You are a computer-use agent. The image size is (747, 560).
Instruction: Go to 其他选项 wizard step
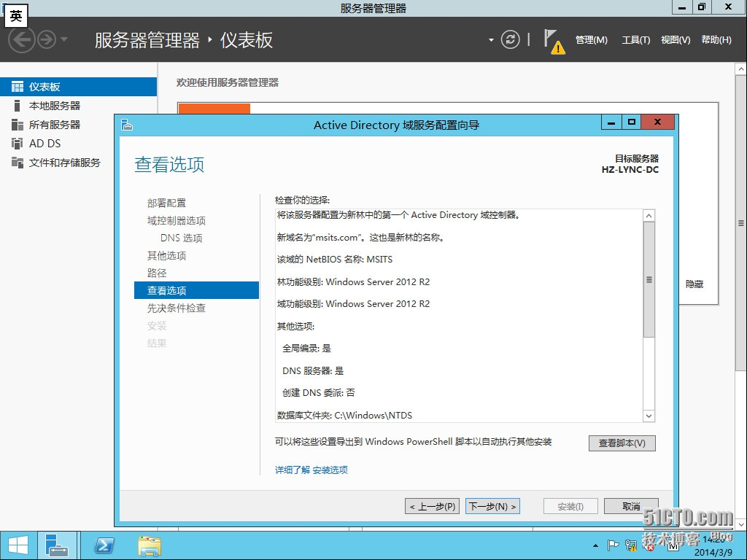[x=166, y=256]
